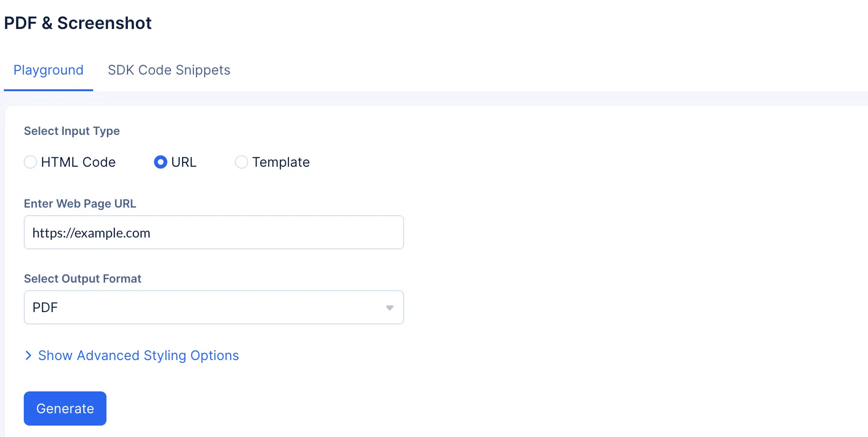Screen dimensions: 868x437
Task: Open the SDK Code Snippets tab
Action: point(169,70)
